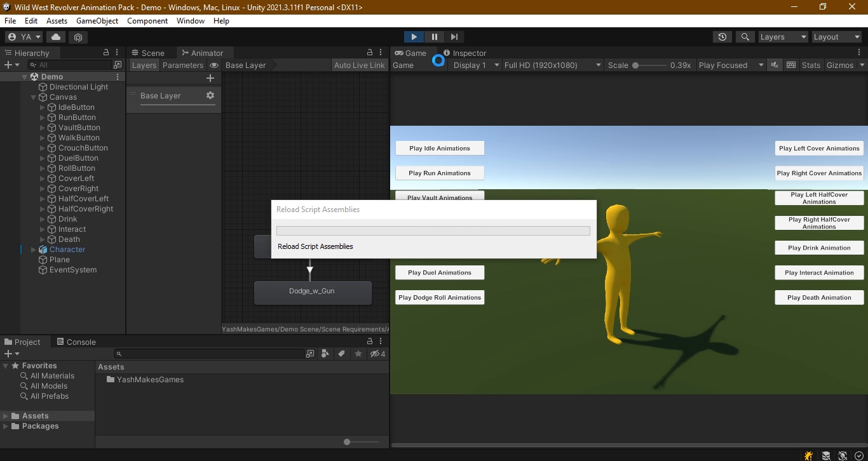Screen dimensions: 868x461
Task: Open Demo scene options menu
Action: [x=118, y=77]
